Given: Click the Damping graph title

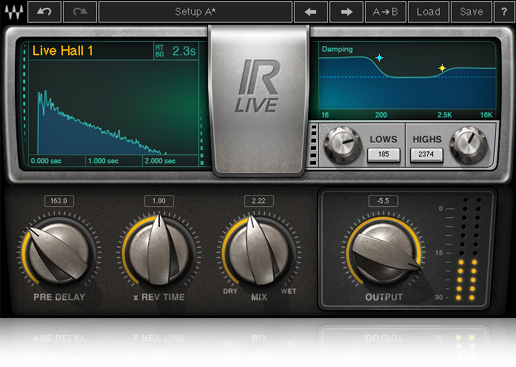Looking at the screenshot, I should [x=337, y=49].
